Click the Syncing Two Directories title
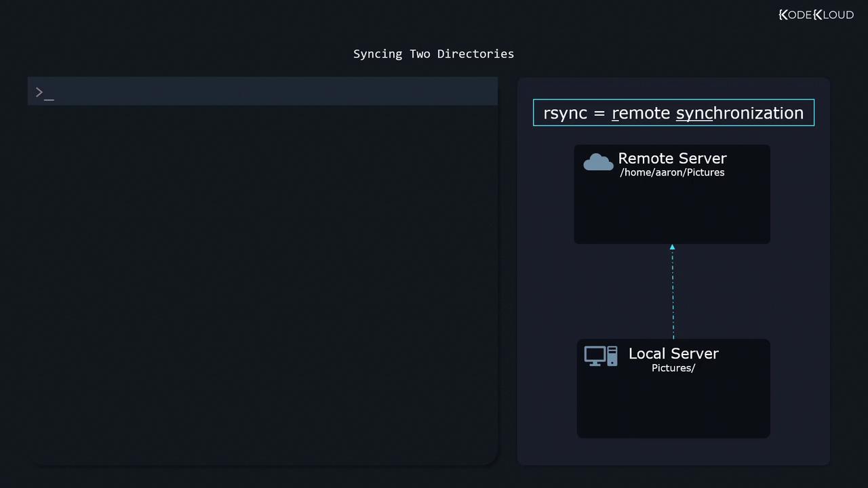This screenshot has width=868, height=488. coord(433,54)
